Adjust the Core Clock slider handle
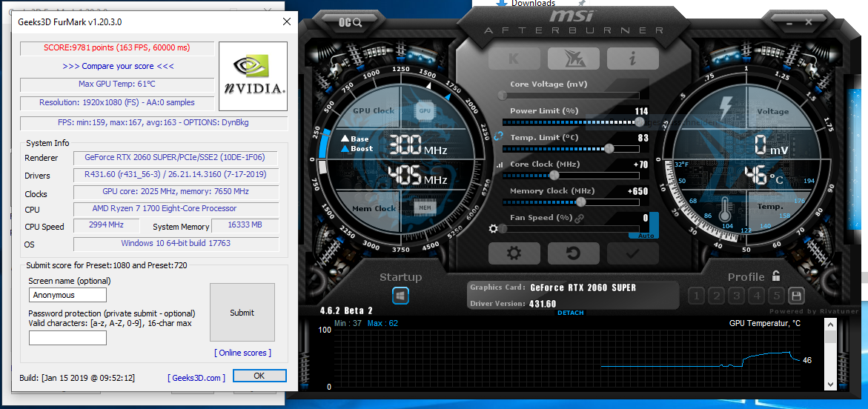 pyautogui.click(x=554, y=176)
